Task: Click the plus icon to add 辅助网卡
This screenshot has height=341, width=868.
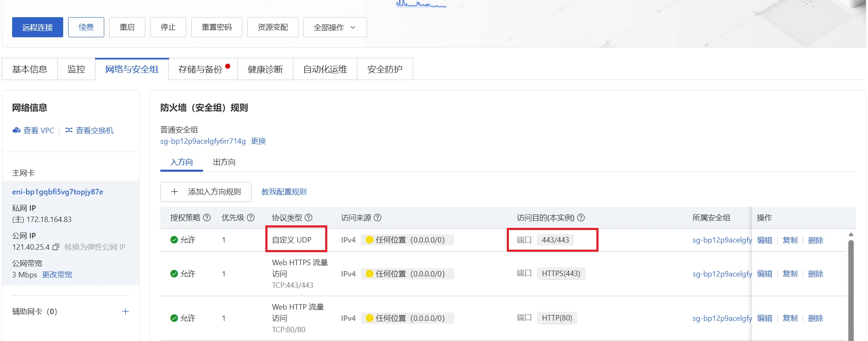Action: pyautogui.click(x=125, y=311)
